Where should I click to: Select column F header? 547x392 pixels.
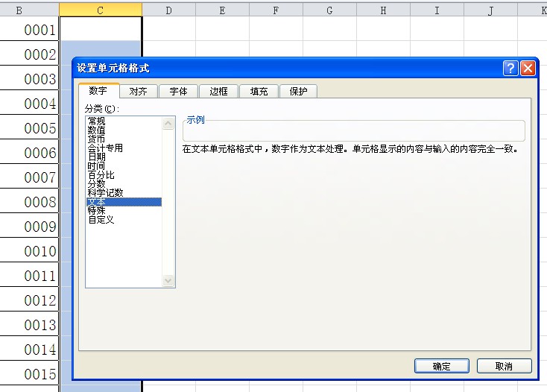click(276, 10)
